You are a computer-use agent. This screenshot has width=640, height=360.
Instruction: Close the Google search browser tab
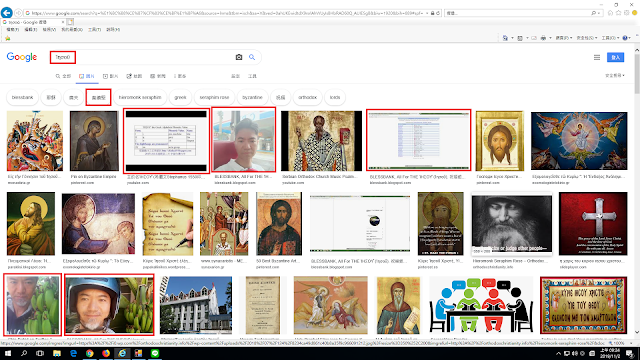click(63, 22)
